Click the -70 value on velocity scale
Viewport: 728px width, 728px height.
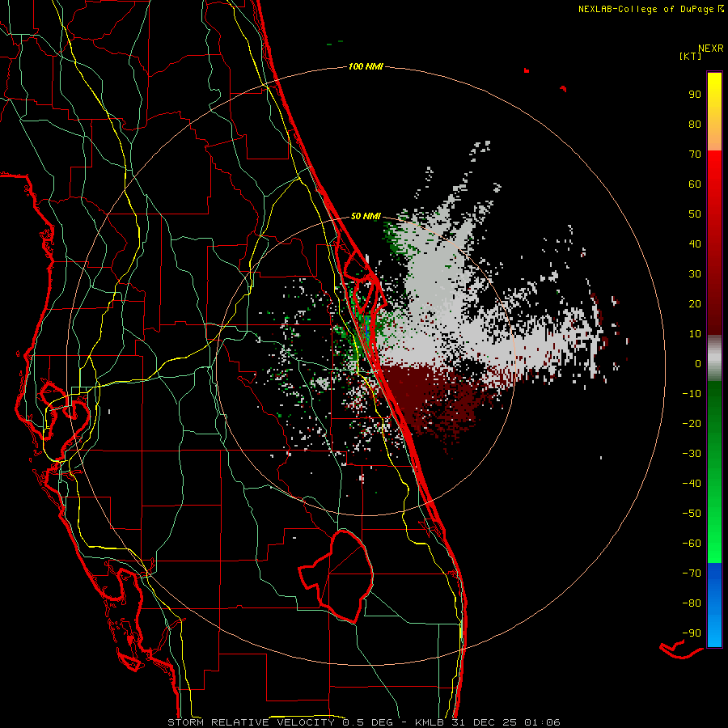[x=692, y=574]
